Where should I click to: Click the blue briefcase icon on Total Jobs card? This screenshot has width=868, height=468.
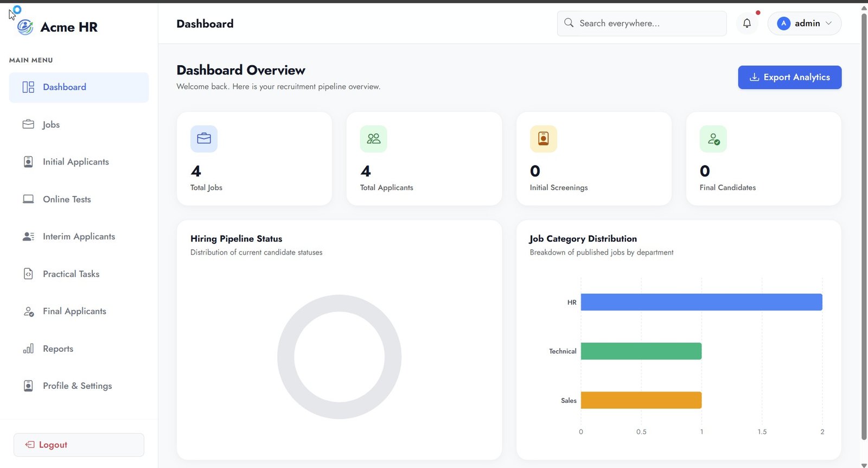[204, 139]
